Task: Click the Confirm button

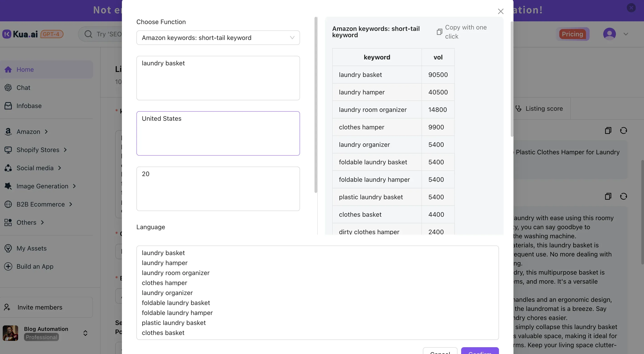Action: (479, 352)
